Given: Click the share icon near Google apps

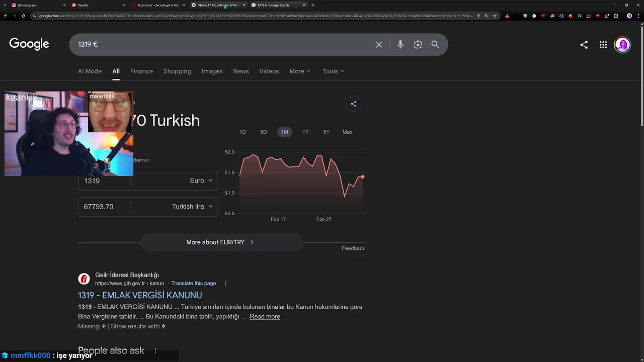Looking at the screenshot, I should point(584,45).
